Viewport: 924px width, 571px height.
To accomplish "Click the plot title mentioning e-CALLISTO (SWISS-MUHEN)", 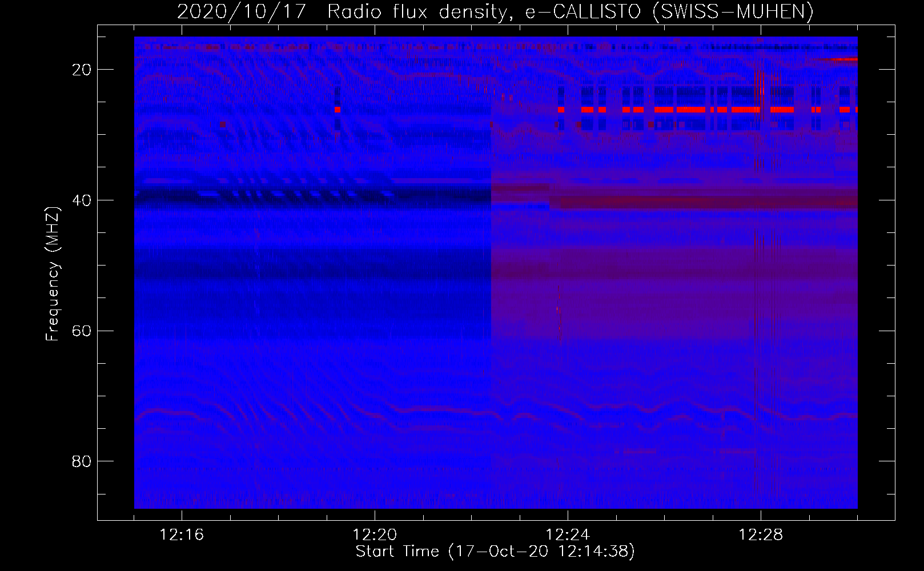I will coord(495,11).
